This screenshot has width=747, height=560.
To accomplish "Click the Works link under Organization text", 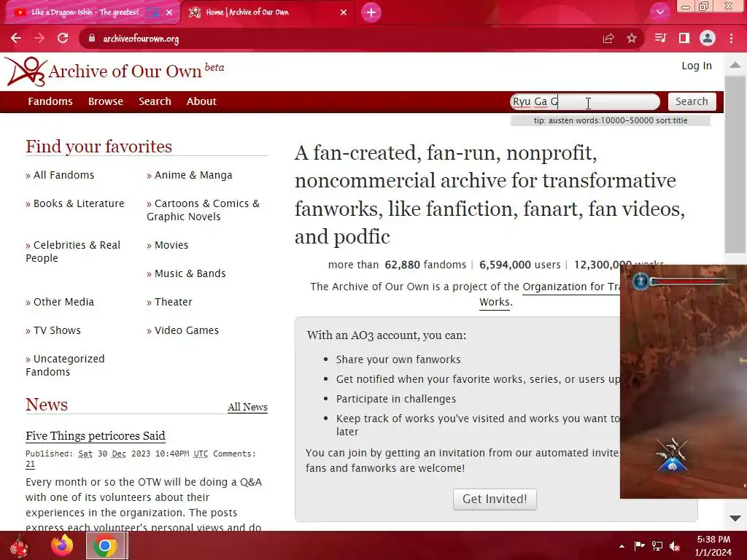I will [x=495, y=302].
